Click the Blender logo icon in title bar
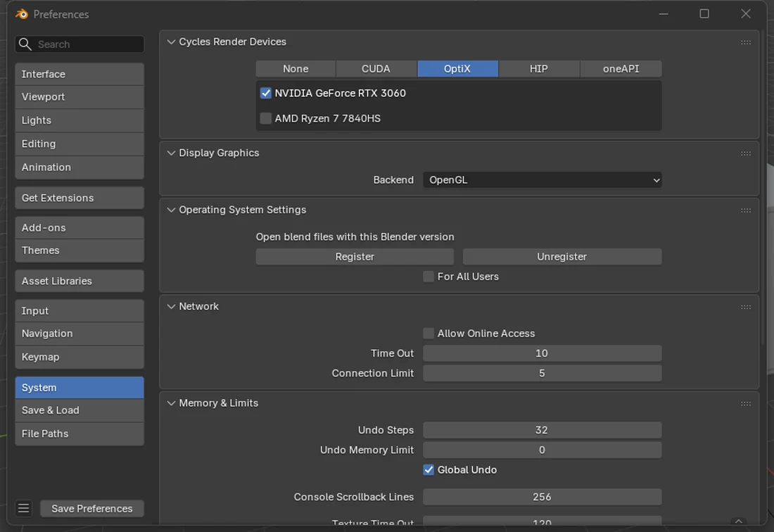 [22, 14]
